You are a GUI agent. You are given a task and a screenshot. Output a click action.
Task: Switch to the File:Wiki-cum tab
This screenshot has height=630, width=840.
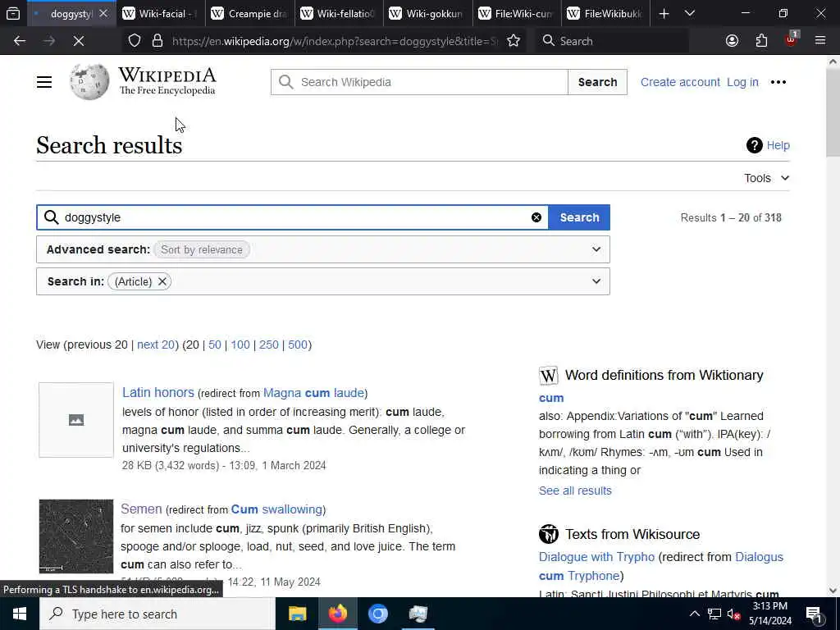(516, 14)
